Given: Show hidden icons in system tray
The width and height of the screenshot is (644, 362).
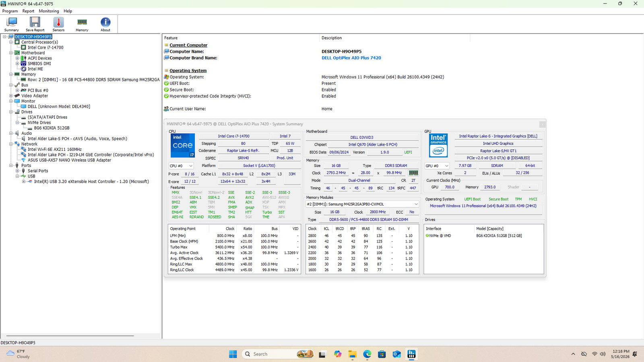Looking at the screenshot, I should coord(573,354).
